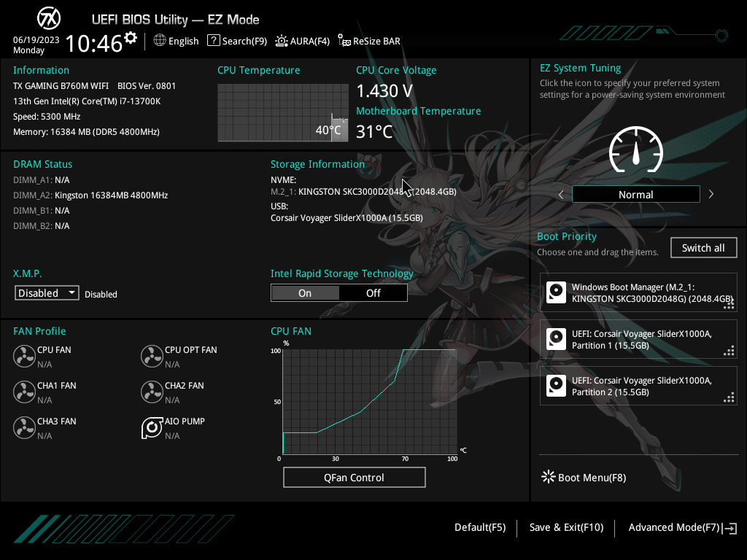Open AURA (F4) lighting menu
The image size is (747, 560).
click(x=302, y=42)
